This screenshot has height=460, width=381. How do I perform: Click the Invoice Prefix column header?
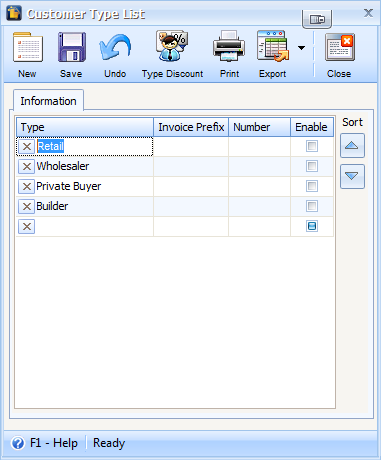(191, 127)
